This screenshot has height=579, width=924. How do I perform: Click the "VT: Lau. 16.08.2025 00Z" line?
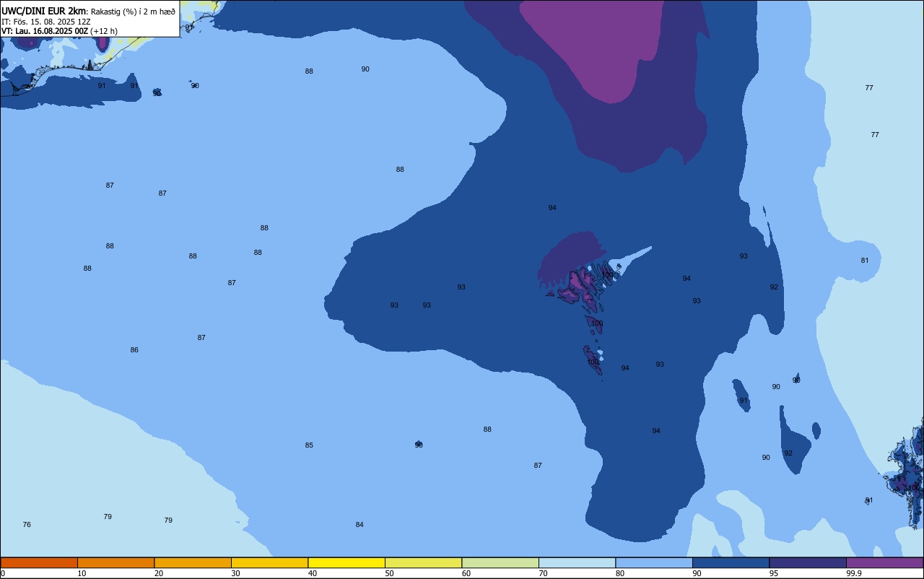point(45,31)
